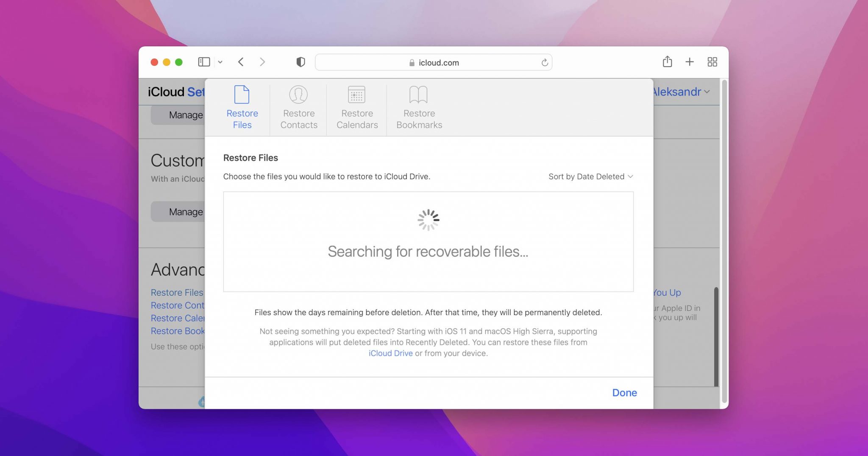Switch to Restore Contacts tab
Screen dimensions: 868x456
coord(299,107)
